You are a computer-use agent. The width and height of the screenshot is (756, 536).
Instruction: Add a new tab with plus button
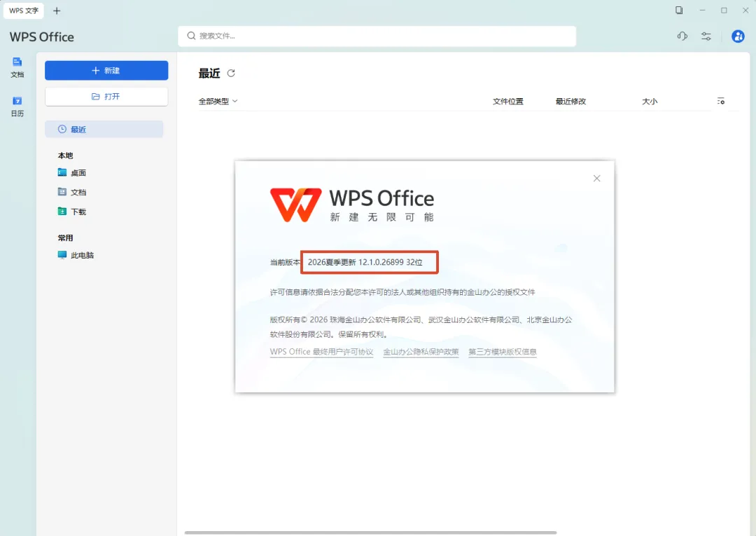57,11
